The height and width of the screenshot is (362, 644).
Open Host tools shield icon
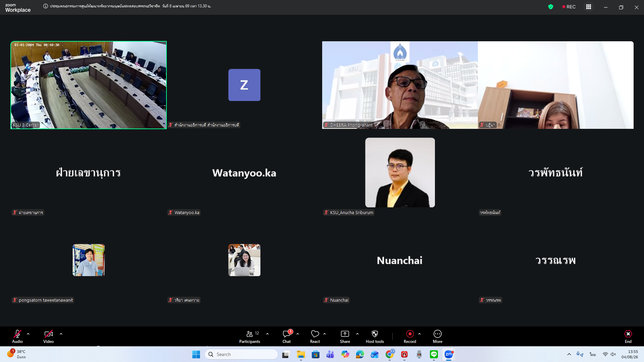375,337
